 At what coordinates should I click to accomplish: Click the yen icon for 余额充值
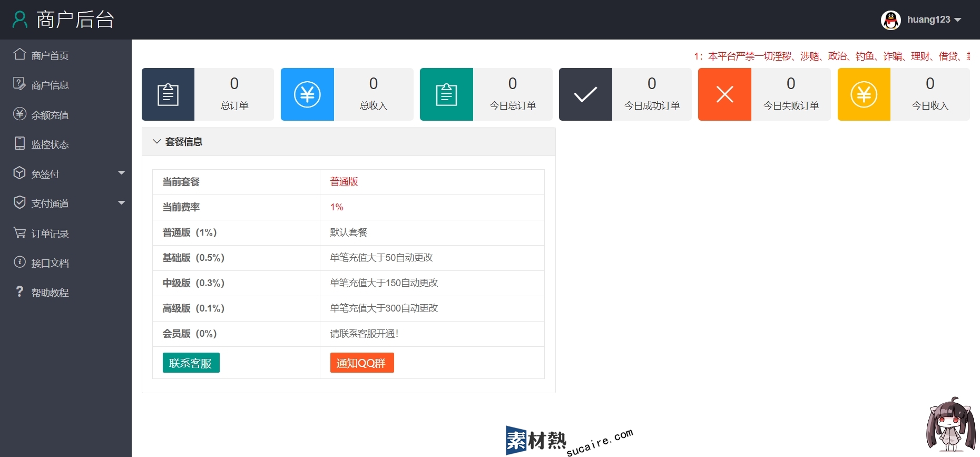tap(19, 114)
